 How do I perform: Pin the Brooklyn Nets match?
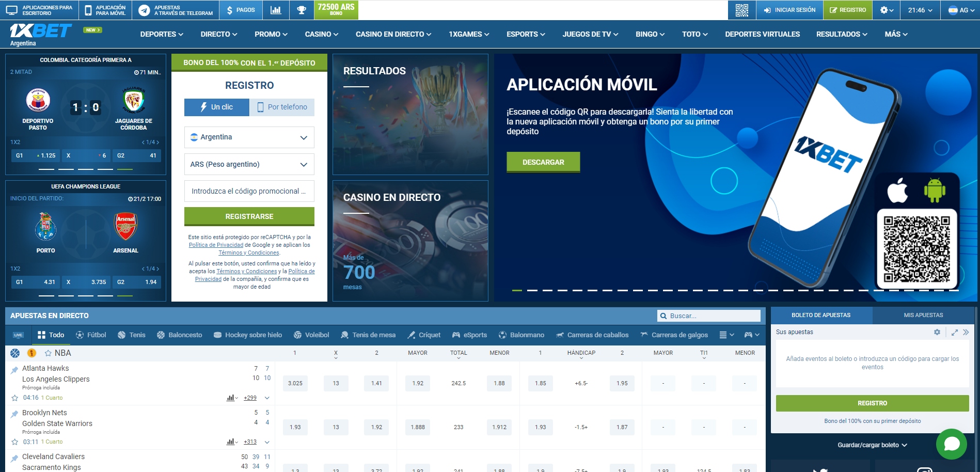pyautogui.click(x=14, y=415)
